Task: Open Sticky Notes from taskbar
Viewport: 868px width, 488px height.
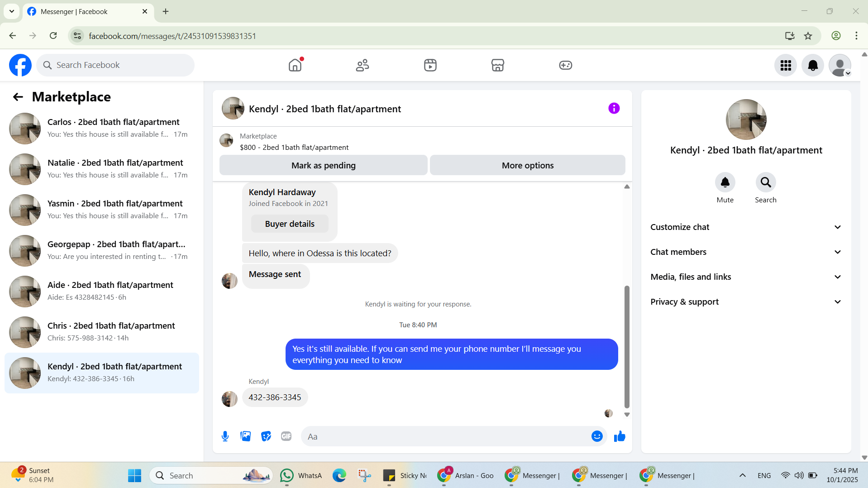Action: click(x=405, y=476)
